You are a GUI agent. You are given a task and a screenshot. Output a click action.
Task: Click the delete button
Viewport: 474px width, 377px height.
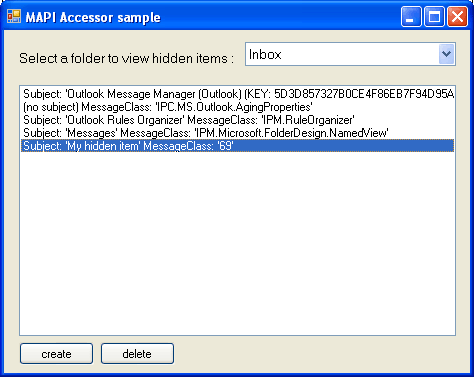tap(137, 354)
